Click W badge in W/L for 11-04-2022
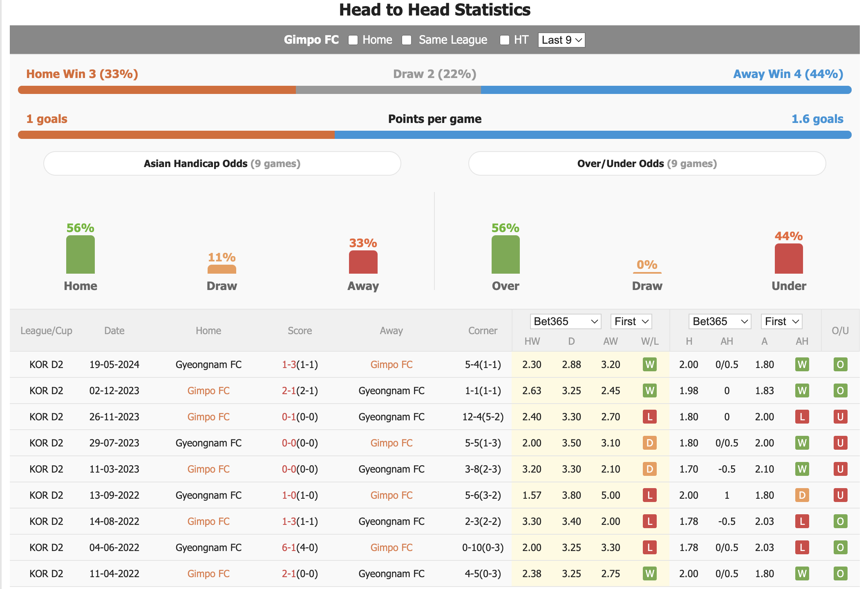This screenshot has height=589, width=868. 650,573
